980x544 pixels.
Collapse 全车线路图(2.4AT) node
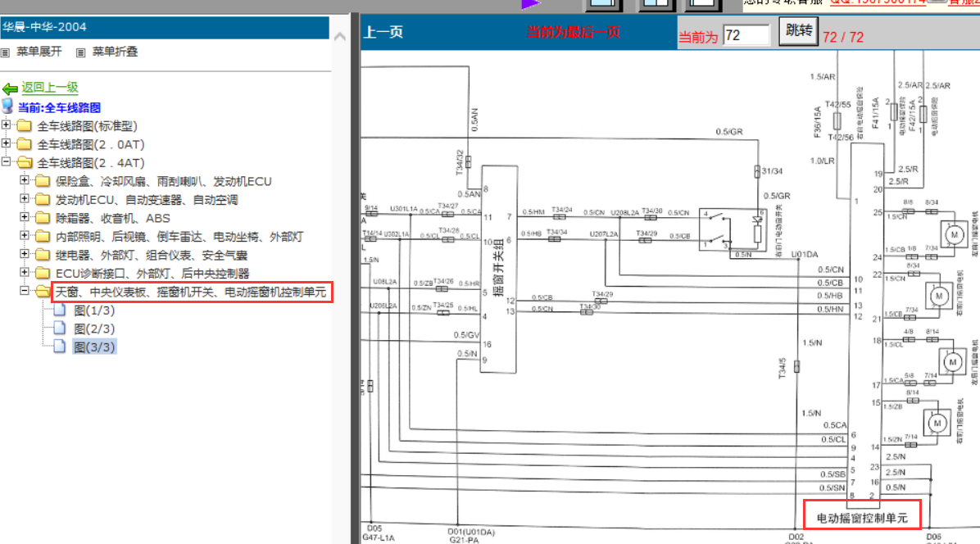point(7,161)
